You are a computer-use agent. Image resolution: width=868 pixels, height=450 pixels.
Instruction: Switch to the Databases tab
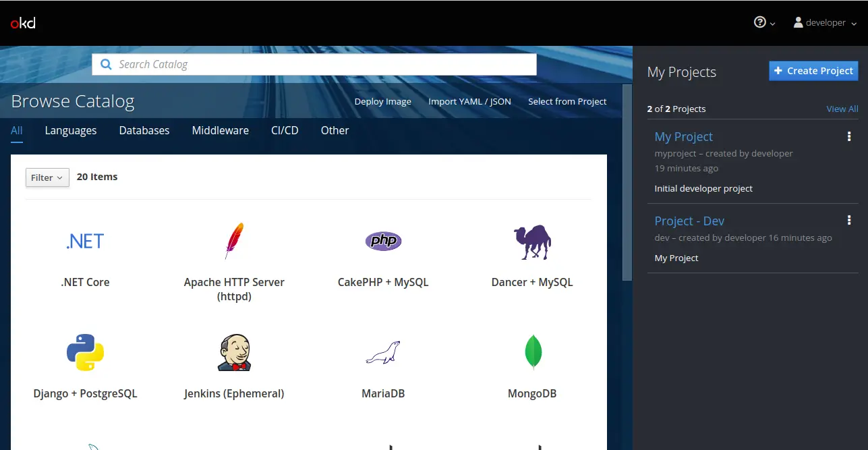144,131
